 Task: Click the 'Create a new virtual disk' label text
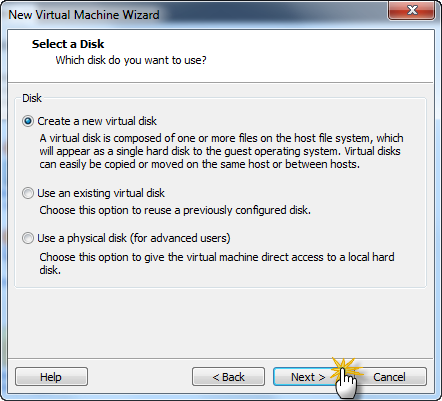pos(97,121)
